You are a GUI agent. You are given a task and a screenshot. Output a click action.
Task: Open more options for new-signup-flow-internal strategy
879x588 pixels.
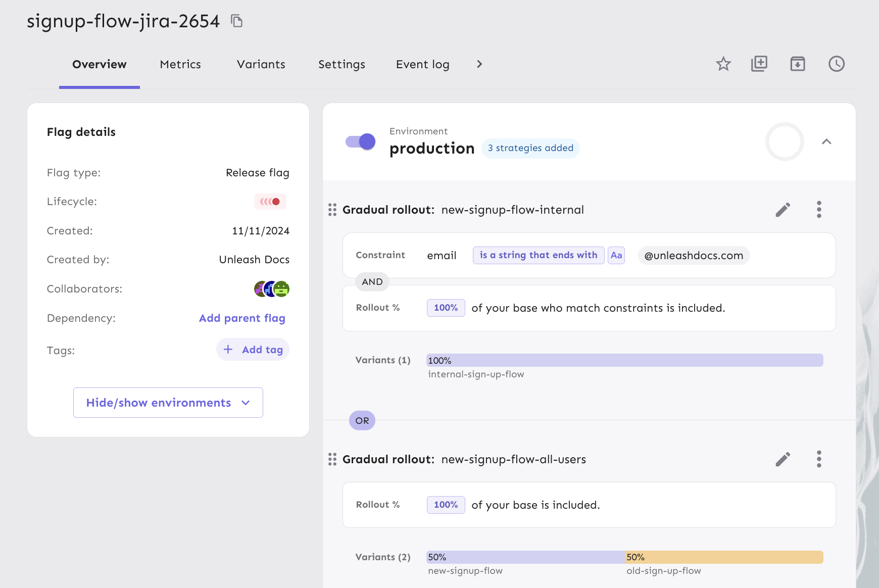coord(819,210)
